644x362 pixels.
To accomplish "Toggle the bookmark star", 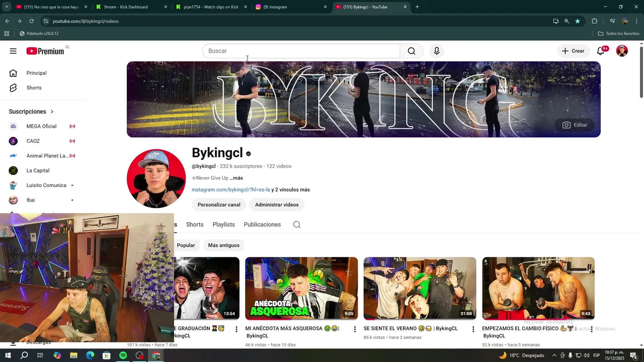I will tap(578, 21).
